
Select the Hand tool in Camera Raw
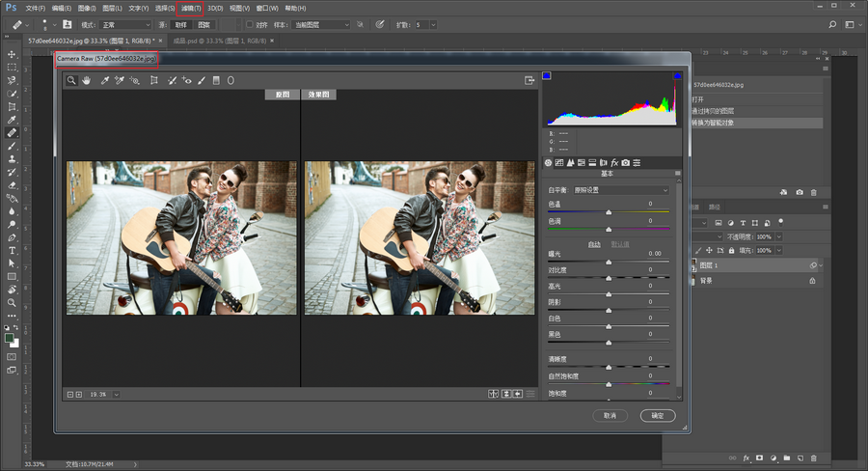pyautogui.click(x=86, y=81)
